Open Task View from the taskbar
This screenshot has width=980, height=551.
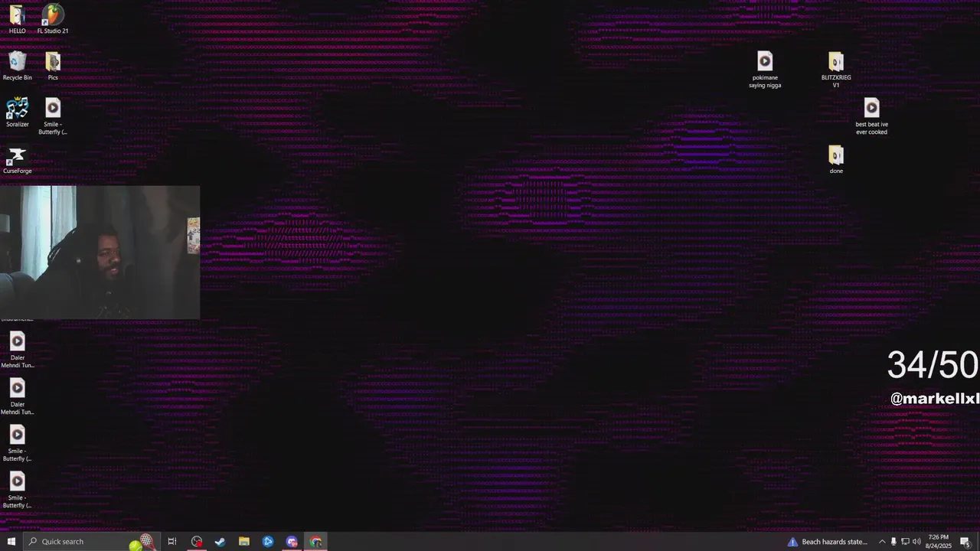[172, 541]
